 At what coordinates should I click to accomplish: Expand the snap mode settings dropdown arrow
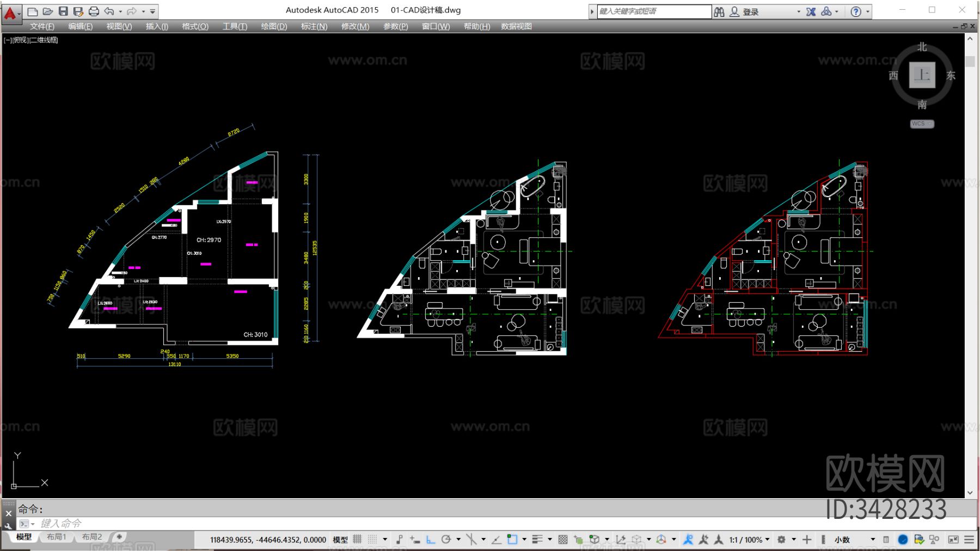(x=385, y=540)
